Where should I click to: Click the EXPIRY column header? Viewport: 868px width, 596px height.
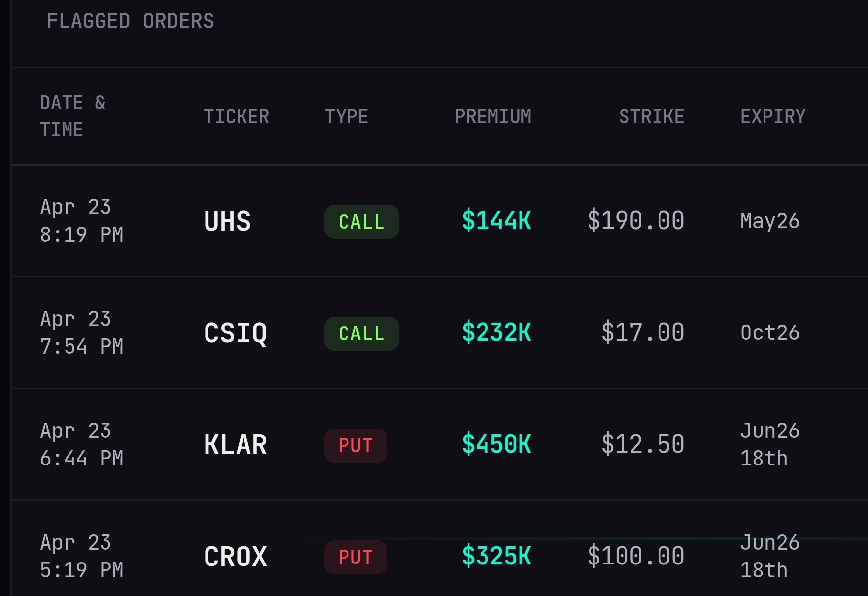pyautogui.click(x=773, y=117)
